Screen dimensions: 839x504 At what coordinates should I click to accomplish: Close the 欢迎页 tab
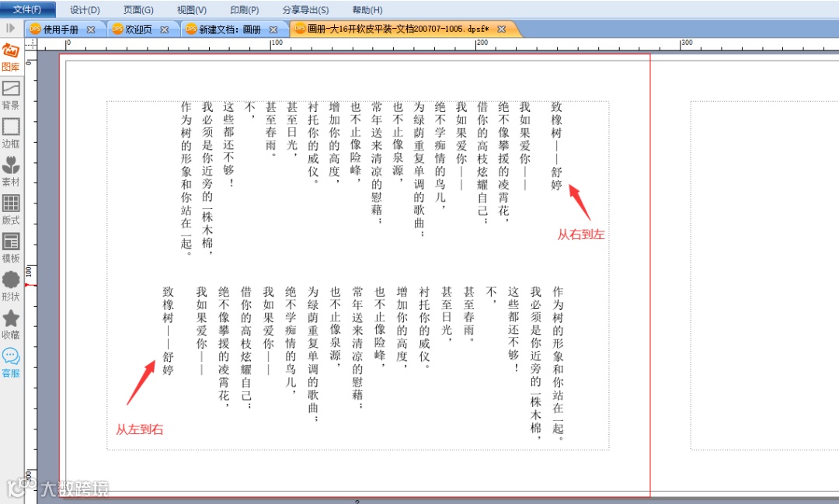(165, 30)
